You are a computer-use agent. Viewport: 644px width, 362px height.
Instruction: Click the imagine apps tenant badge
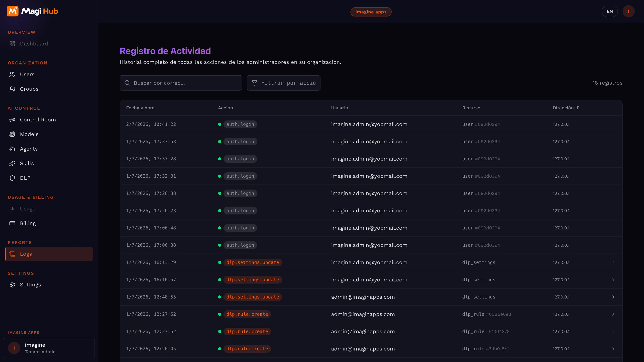[x=371, y=12]
